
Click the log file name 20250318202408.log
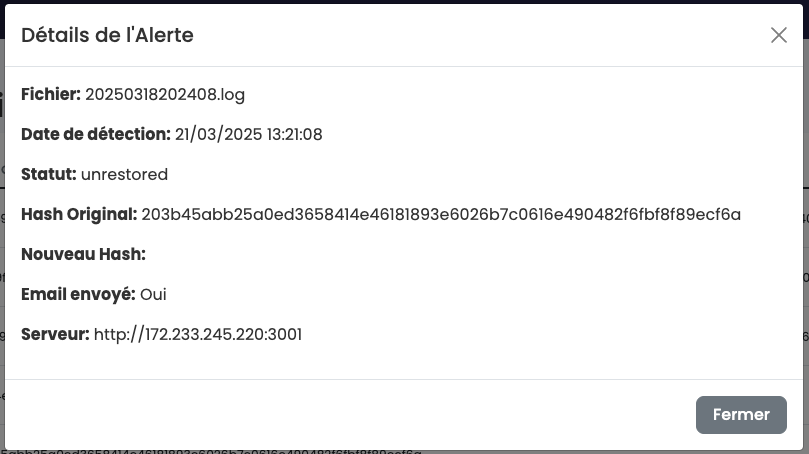(165, 95)
